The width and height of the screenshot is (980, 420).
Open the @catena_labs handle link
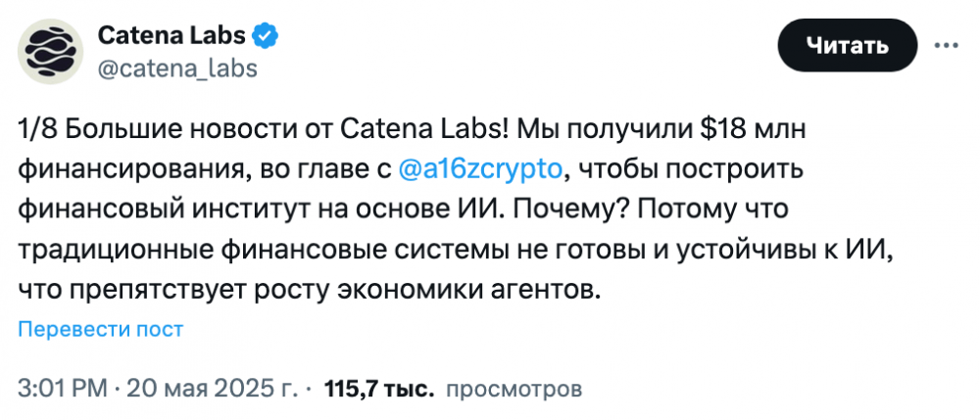click(177, 69)
